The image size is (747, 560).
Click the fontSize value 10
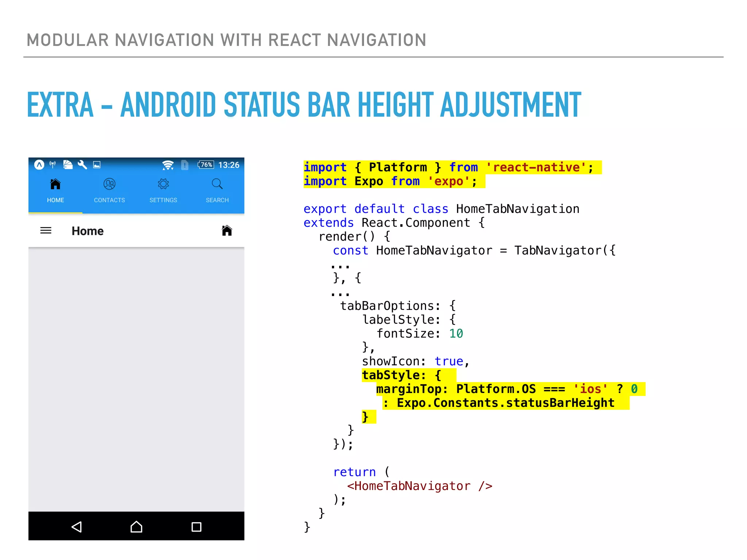[x=456, y=334]
